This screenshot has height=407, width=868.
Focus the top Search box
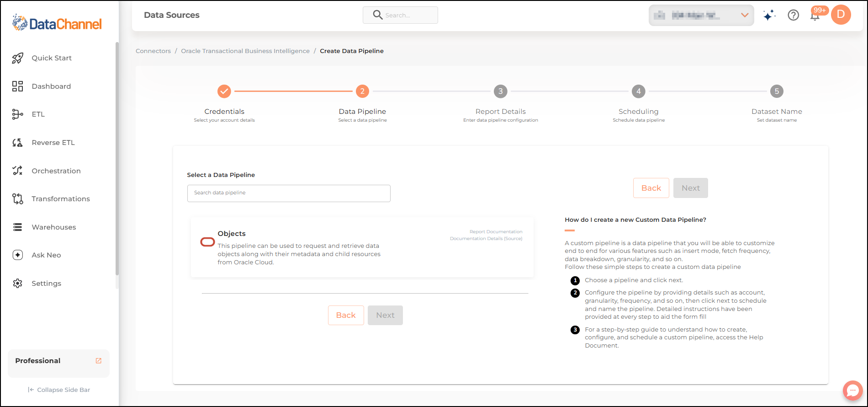pos(400,15)
